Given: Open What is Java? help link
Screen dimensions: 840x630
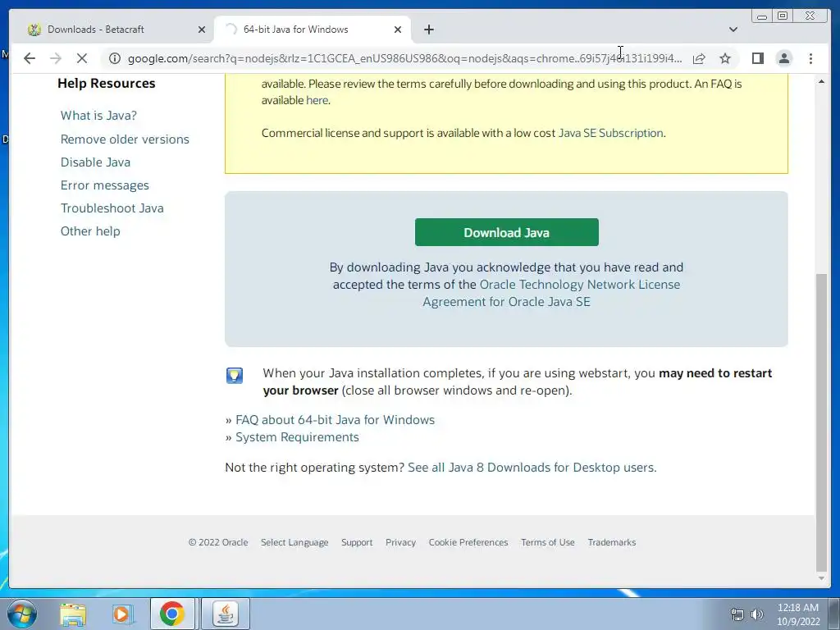Looking at the screenshot, I should coord(98,115).
